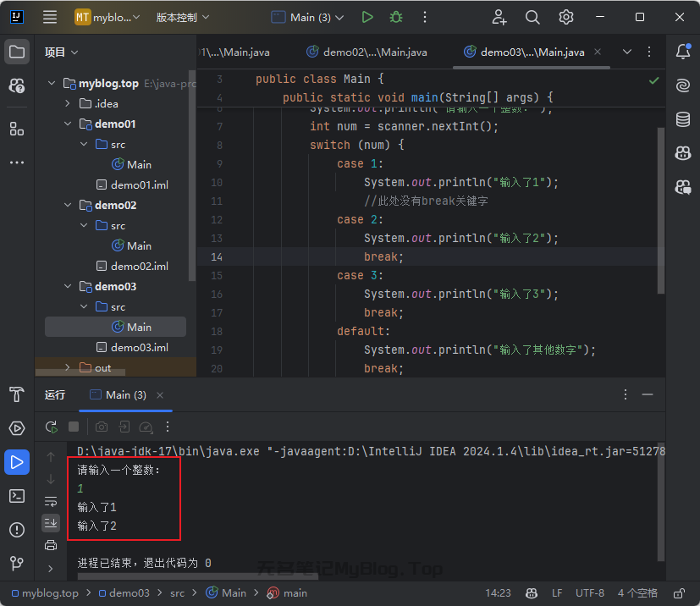Open the myblog project dropdown

pos(107,18)
